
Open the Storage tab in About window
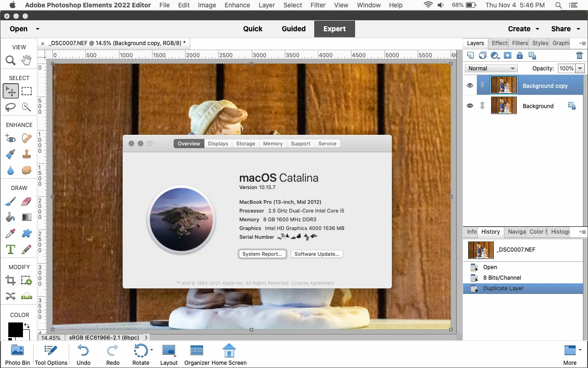point(245,144)
